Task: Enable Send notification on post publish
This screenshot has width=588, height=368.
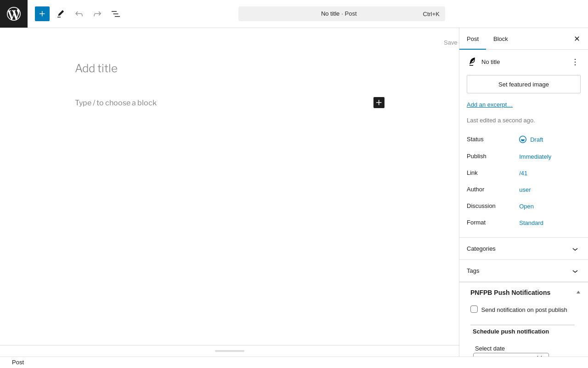Action: [474, 309]
